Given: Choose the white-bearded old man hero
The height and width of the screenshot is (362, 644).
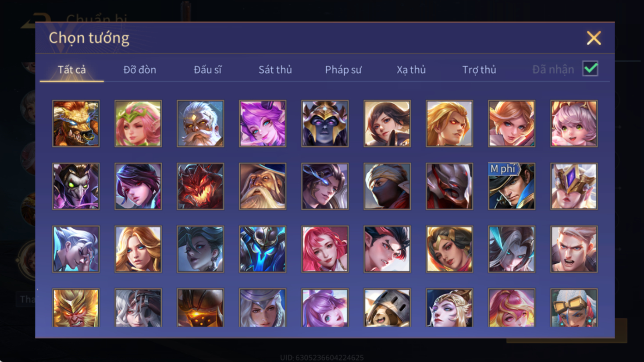Looking at the screenshot, I should click(200, 124).
